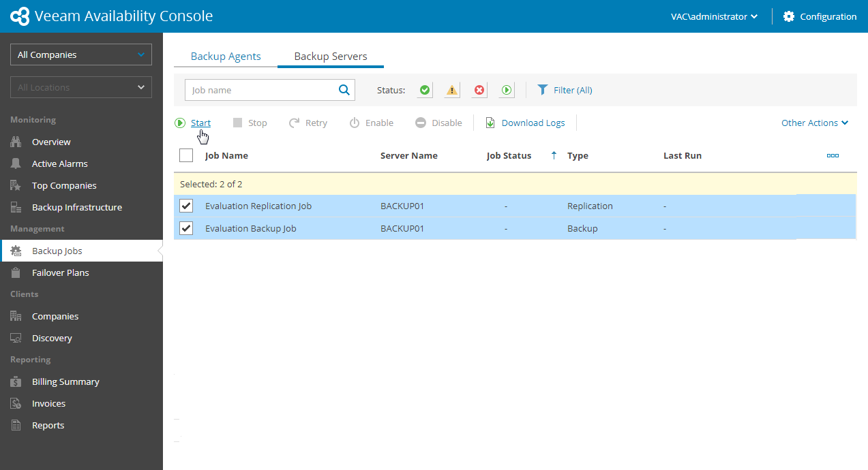Open the column chooser three-dots icon

[x=833, y=156]
